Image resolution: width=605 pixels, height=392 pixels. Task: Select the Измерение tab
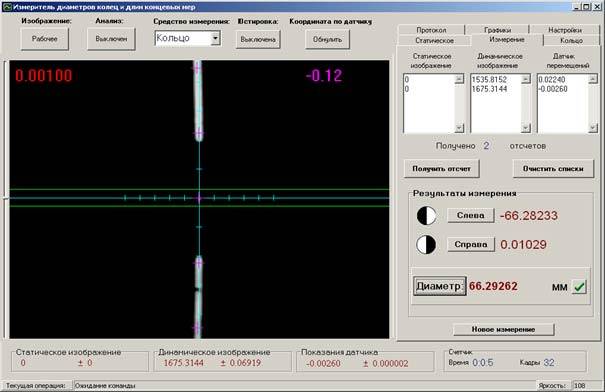point(507,39)
